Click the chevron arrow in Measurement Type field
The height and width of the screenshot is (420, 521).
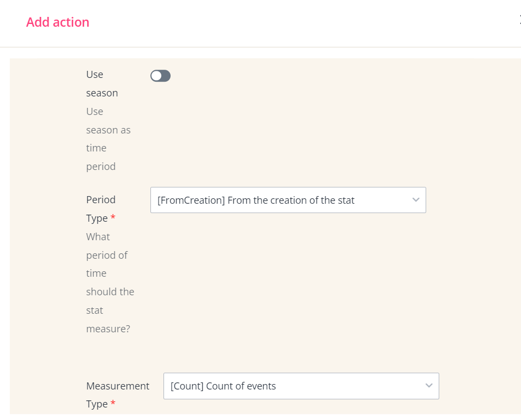[429, 386]
